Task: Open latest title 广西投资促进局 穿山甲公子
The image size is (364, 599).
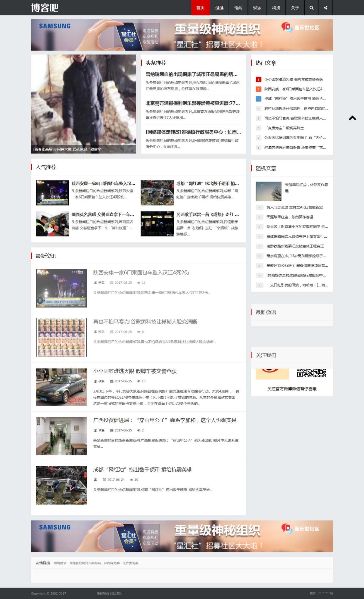Action: 165,420
